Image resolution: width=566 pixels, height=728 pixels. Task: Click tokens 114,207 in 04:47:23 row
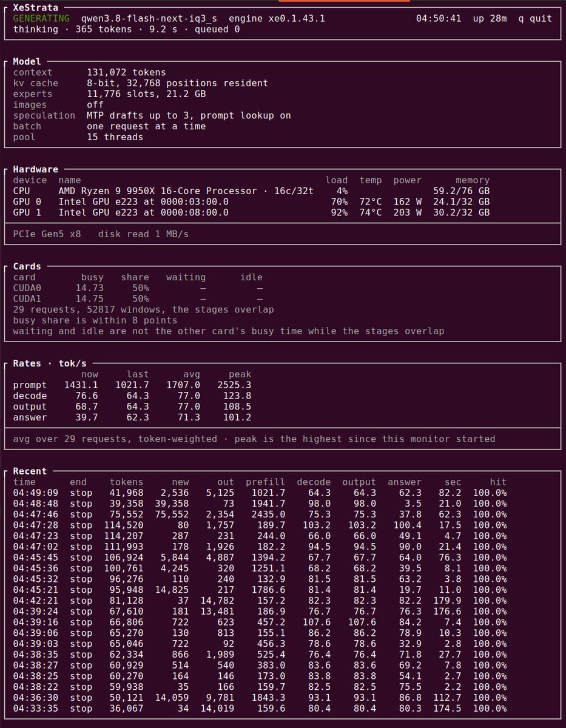[x=124, y=536]
